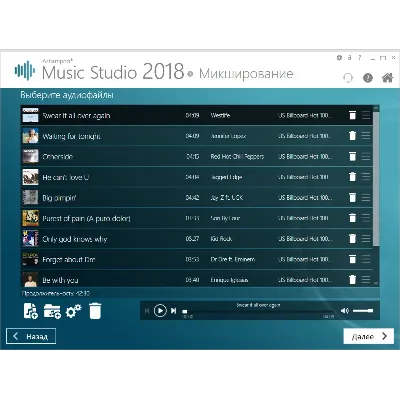Select the Otherside cover thumbnail
Viewport: 400px width, 400px height.
coord(30,156)
